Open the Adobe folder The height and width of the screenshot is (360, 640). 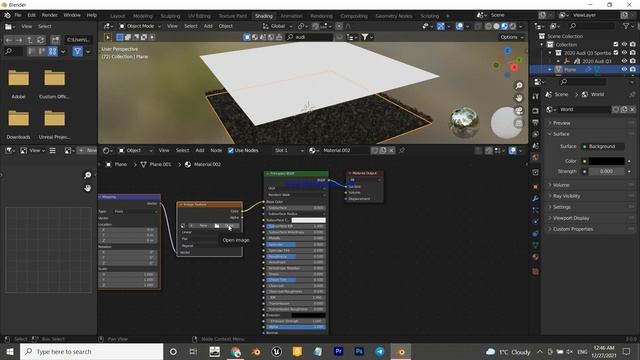(18, 84)
